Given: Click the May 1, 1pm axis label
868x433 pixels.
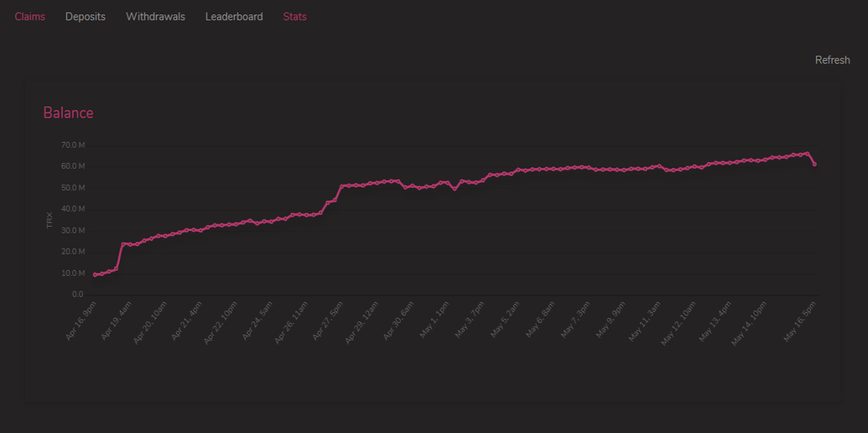Looking at the screenshot, I should 435,319.
